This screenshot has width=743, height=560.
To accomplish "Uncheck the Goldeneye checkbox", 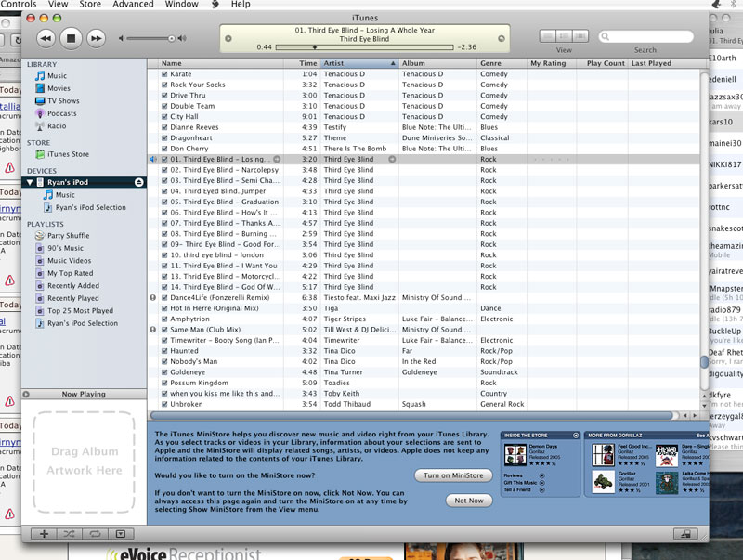I will click(x=164, y=372).
